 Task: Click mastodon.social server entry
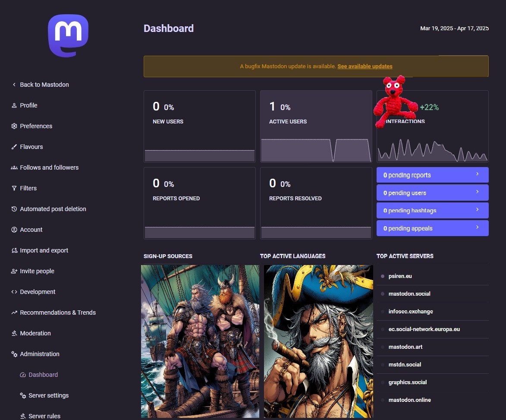[x=432, y=294]
